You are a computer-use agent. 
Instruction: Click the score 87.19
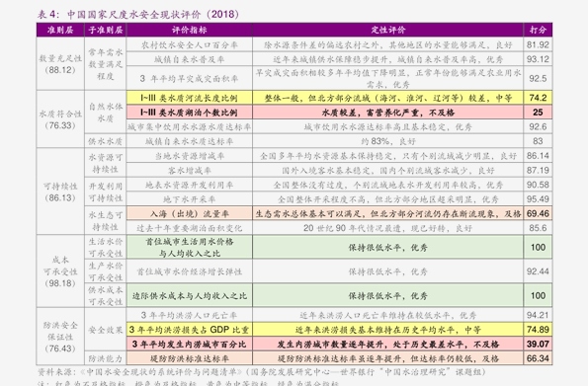pyautogui.click(x=538, y=170)
